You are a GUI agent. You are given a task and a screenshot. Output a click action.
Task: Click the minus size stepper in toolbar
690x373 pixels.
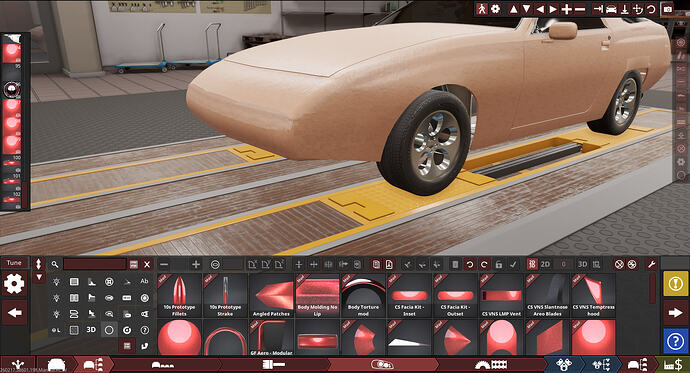(164, 264)
